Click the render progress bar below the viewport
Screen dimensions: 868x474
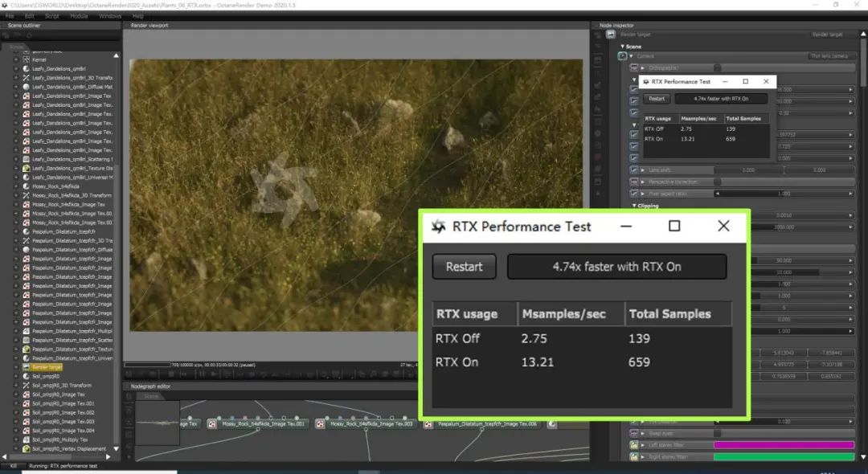point(147,365)
